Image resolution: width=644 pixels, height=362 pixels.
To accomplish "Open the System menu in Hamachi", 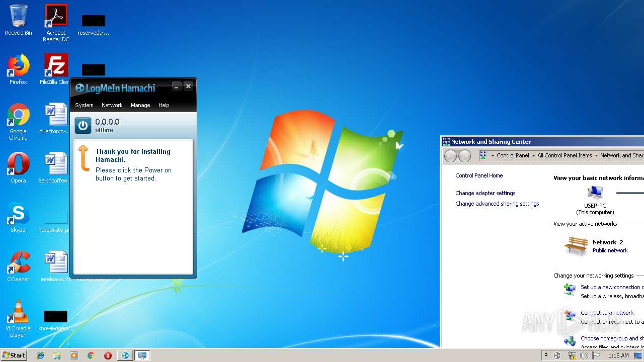I will pyautogui.click(x=84, y=105).
